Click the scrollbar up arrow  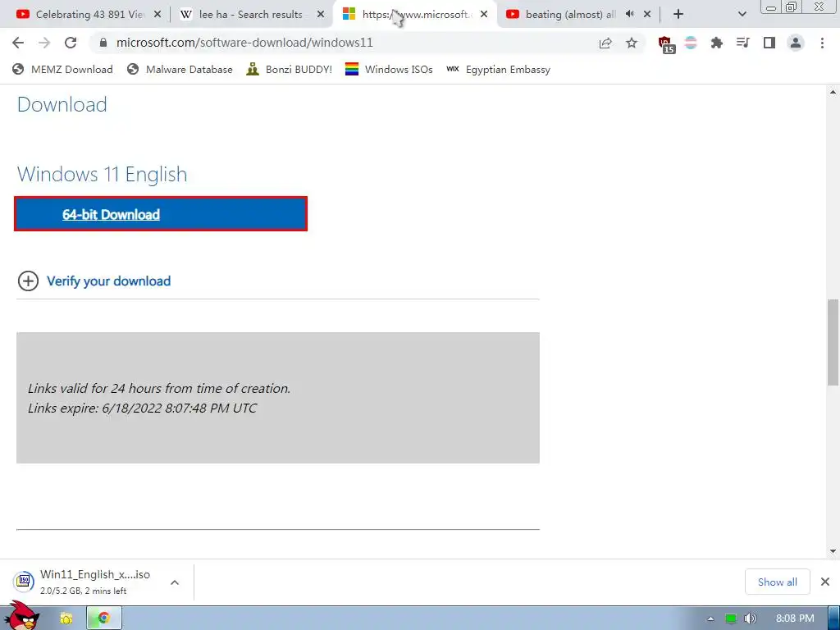click(833, 92)
